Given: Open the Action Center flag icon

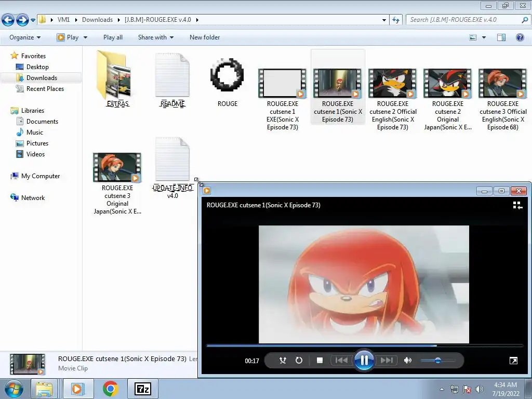Looking at the screenshot, I should pyautogui.click(x=467, y=389).
